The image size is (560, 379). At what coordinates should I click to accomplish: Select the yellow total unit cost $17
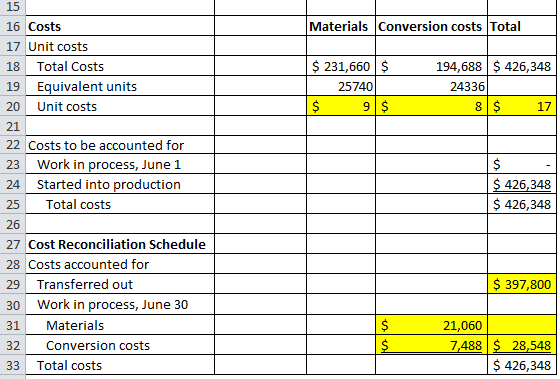click(x=522, y=106)
